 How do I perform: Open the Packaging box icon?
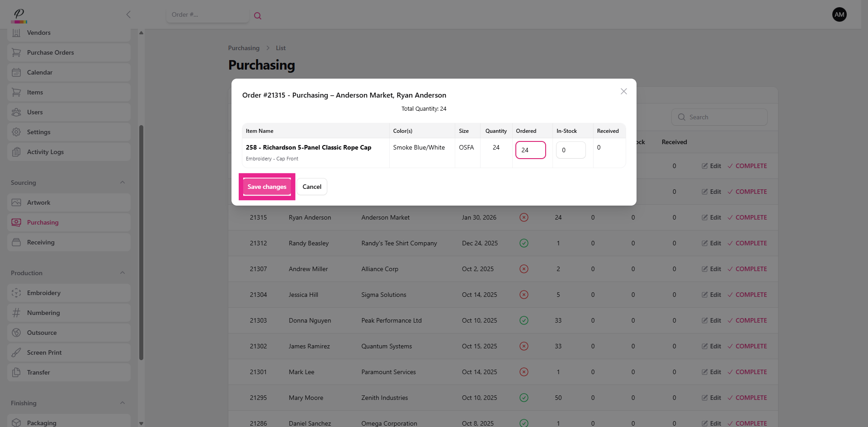tap(16, 422)
